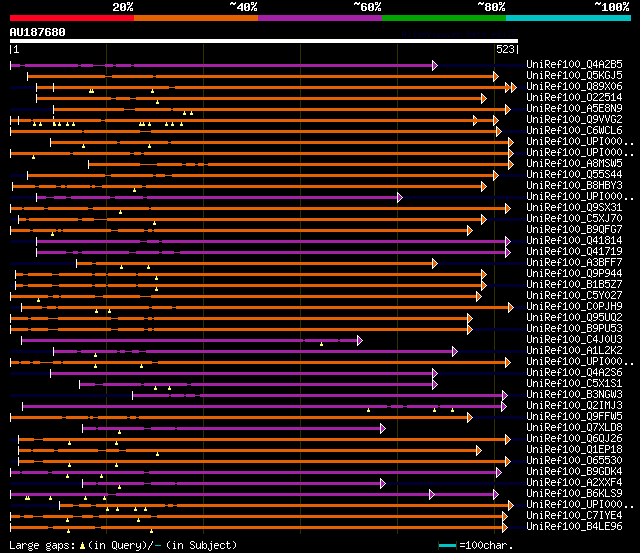This screenshot has width=640, height=553.
Task: Open hit UniRef100_Q4A2B5
Action: 574,64
